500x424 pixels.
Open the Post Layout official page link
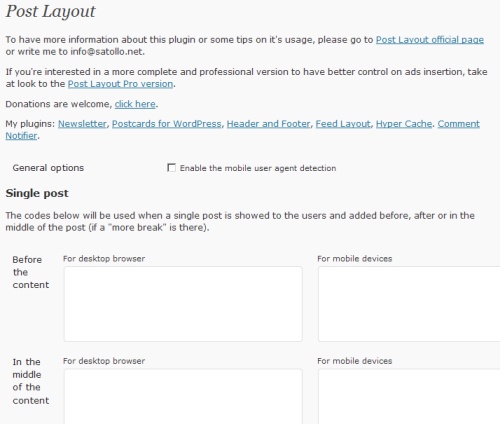point(430,40)
